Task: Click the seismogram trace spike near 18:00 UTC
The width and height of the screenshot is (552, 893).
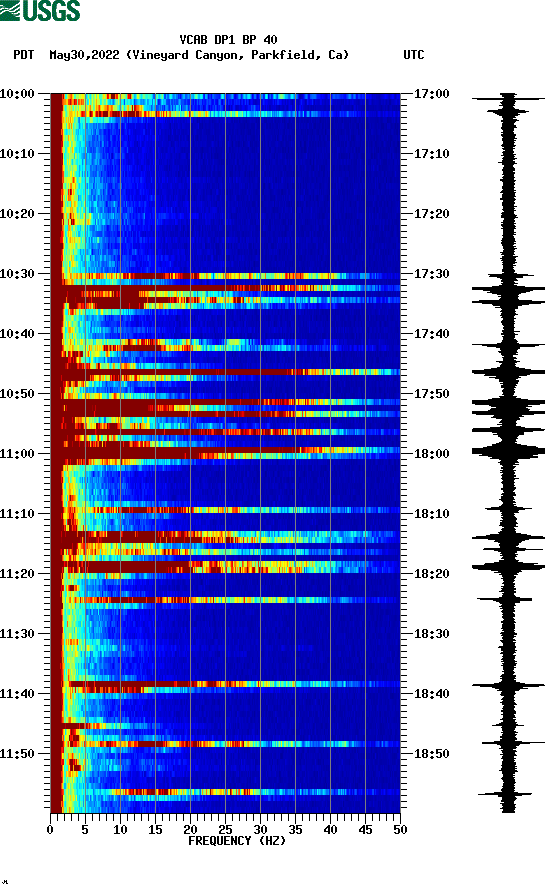Action: pos(508,452)
